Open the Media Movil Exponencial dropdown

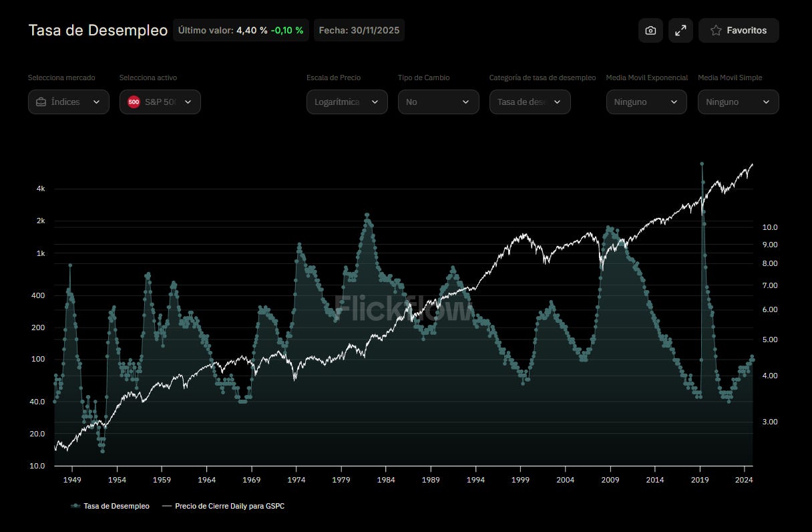(646, 102)
